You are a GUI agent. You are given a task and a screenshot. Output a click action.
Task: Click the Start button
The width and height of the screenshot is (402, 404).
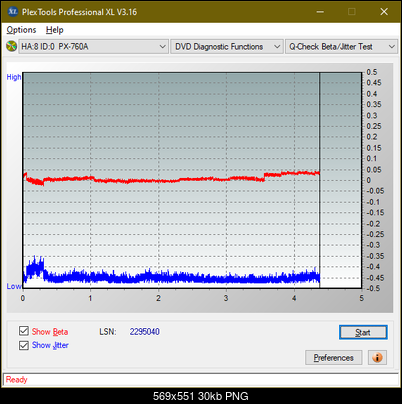tap(363, 332)
